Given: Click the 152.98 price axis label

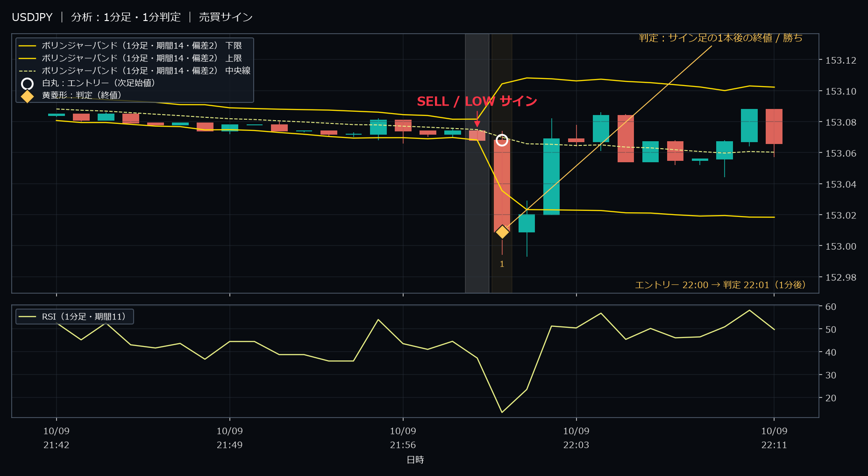Looking at the screenshot, I should click(841, 277).
